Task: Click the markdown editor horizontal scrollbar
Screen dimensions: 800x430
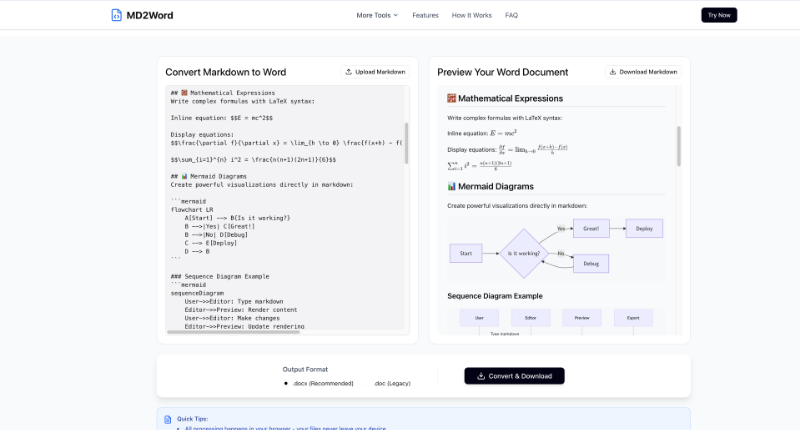Action: (x=234, y=332)
